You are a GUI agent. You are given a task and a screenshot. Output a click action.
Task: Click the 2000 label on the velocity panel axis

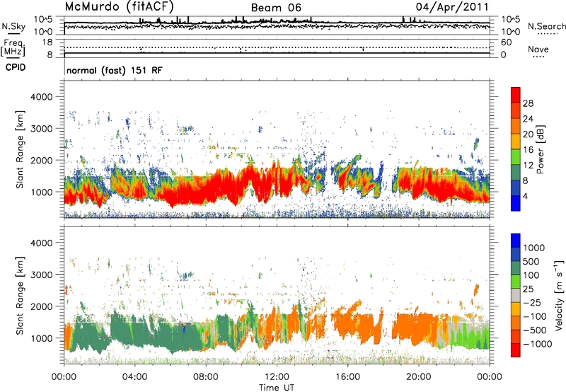pyautogui.click(x=41, y=306)
